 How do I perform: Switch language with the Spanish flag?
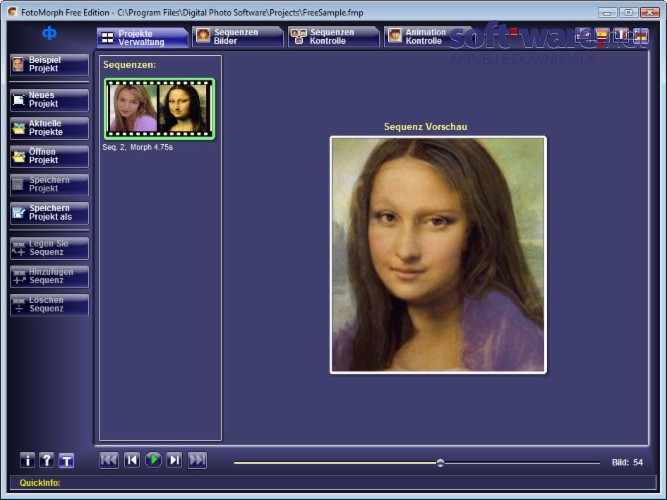point(601,35)
